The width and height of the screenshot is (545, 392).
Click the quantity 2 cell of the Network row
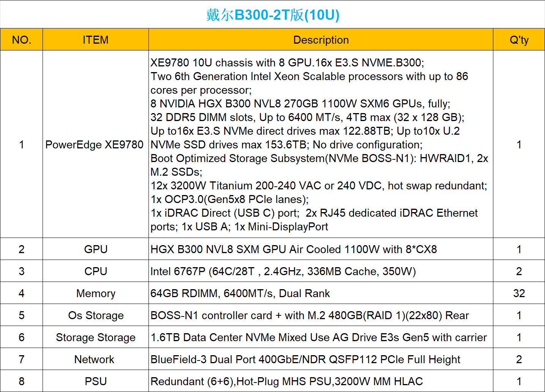click(x=519, y=359)
